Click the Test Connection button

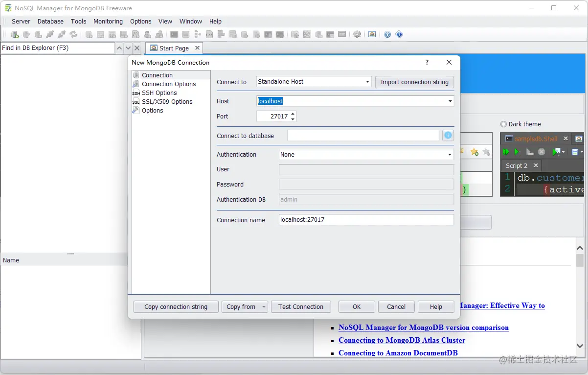tap(301, 307)
